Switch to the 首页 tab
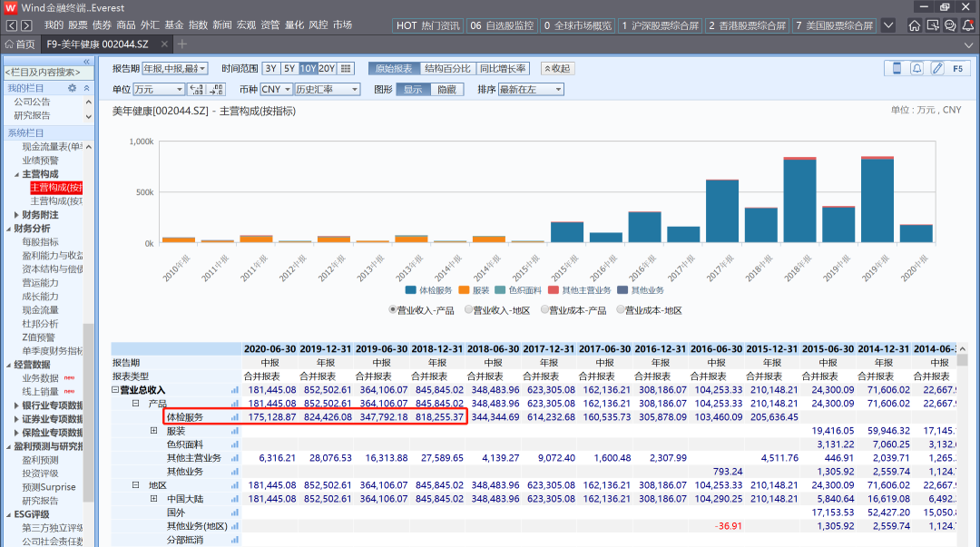 20,44
